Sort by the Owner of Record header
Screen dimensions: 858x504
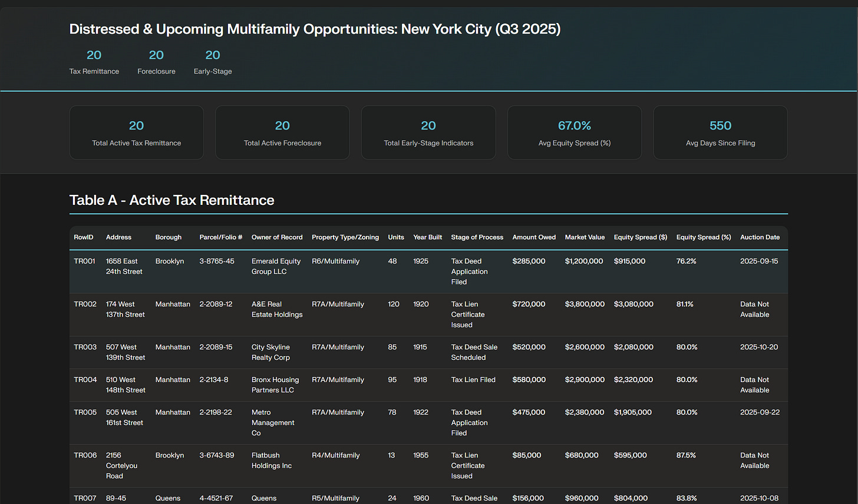[x=277, y=237]
